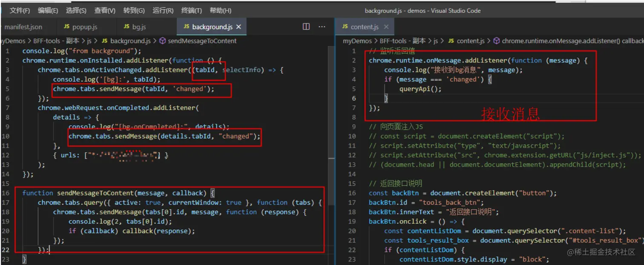The image size is (644, 265).
Task: Click the // 返回接口说明 comment line
Action: tap(395, 183)
